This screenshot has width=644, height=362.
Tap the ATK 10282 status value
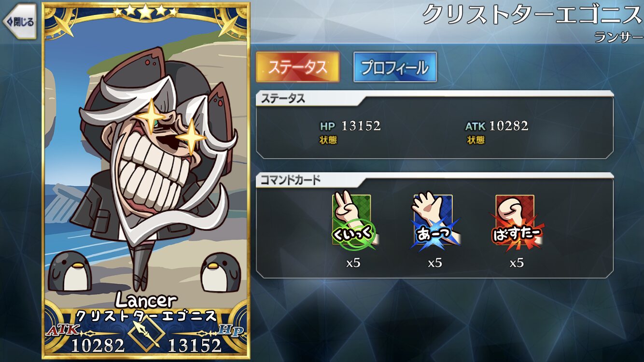tap(497, 126)
